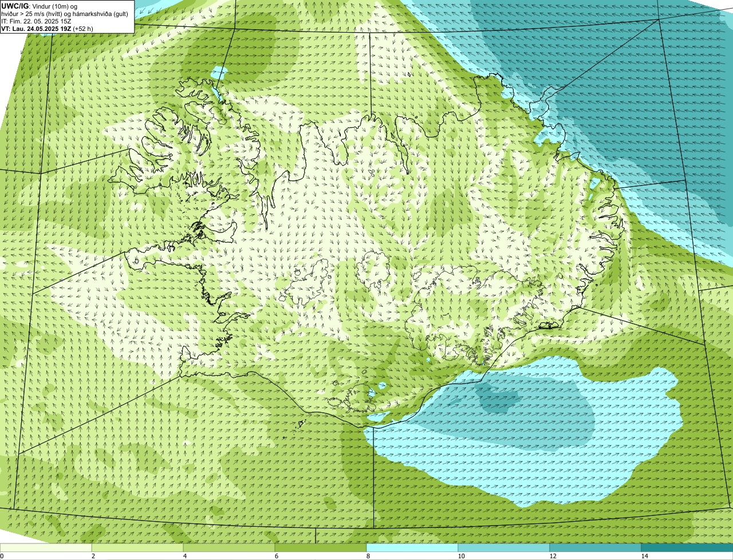Click the color scale label '8'
Screen dimensions: 733x560
(367, 556)
